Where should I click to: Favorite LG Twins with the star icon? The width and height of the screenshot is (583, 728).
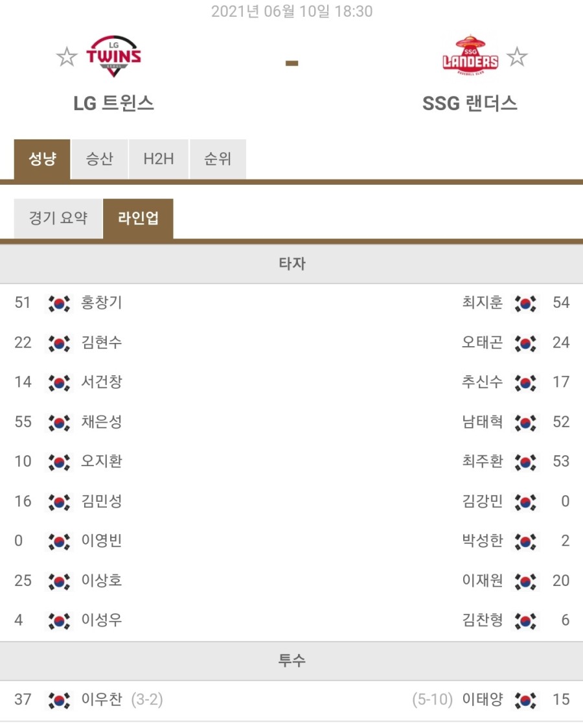point(66,57)
